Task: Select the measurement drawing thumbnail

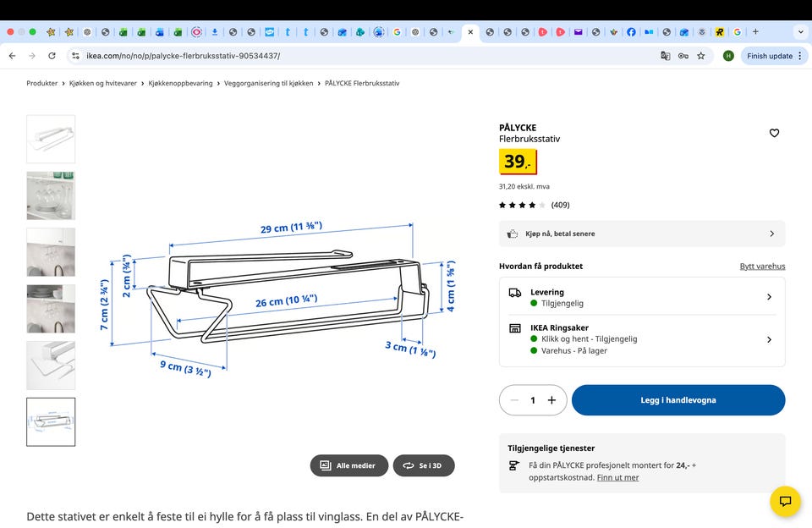Action: (51, 421)
